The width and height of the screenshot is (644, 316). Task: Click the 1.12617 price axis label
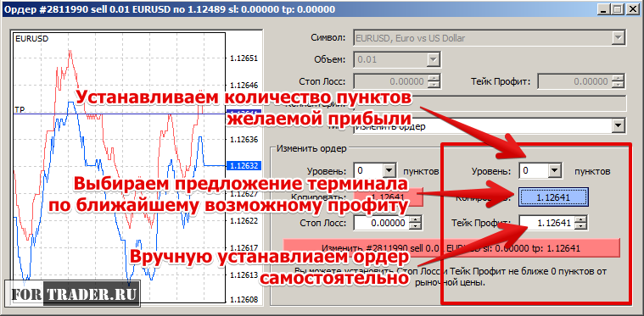244,247
